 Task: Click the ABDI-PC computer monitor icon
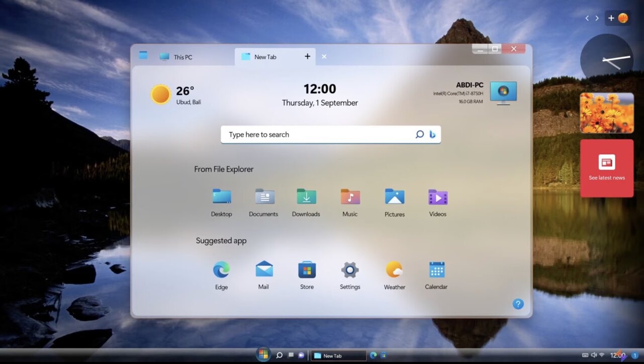(503, 93)
